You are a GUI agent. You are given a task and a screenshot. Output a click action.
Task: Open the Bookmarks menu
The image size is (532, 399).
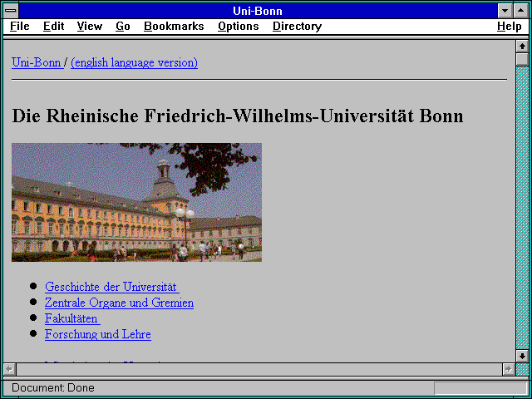tap(174, 26)
